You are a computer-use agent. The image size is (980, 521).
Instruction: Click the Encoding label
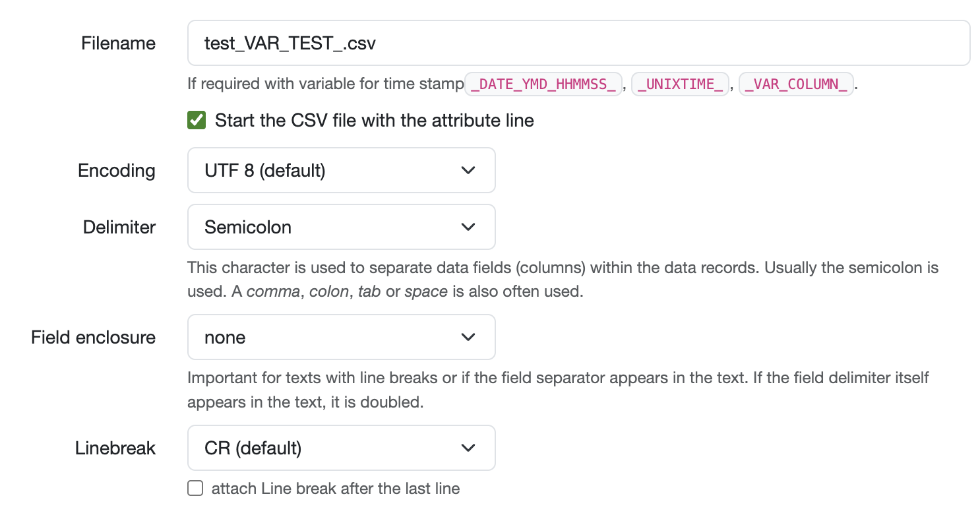click(117, 171)
